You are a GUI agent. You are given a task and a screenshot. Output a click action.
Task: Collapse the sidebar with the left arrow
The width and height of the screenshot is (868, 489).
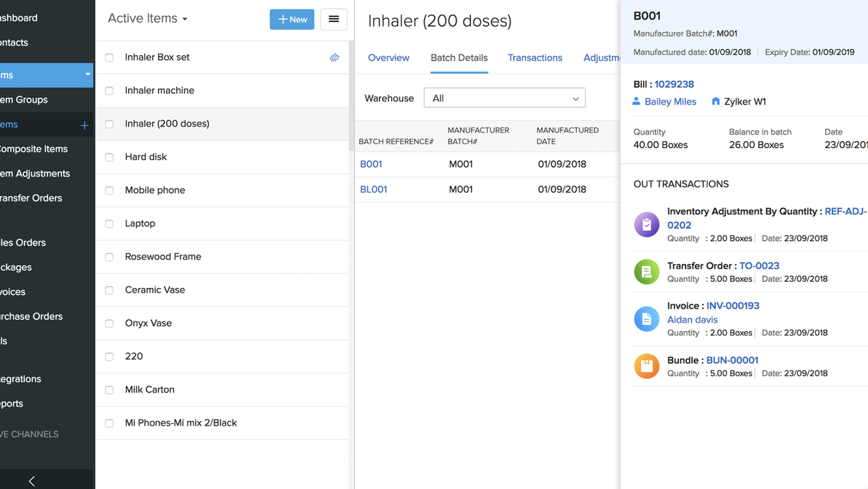click(x=32, y=481)
